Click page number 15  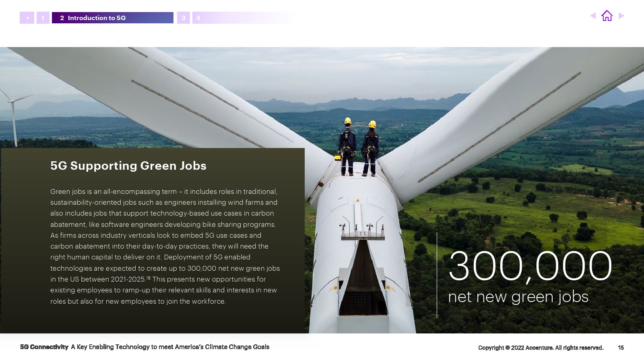621,348
